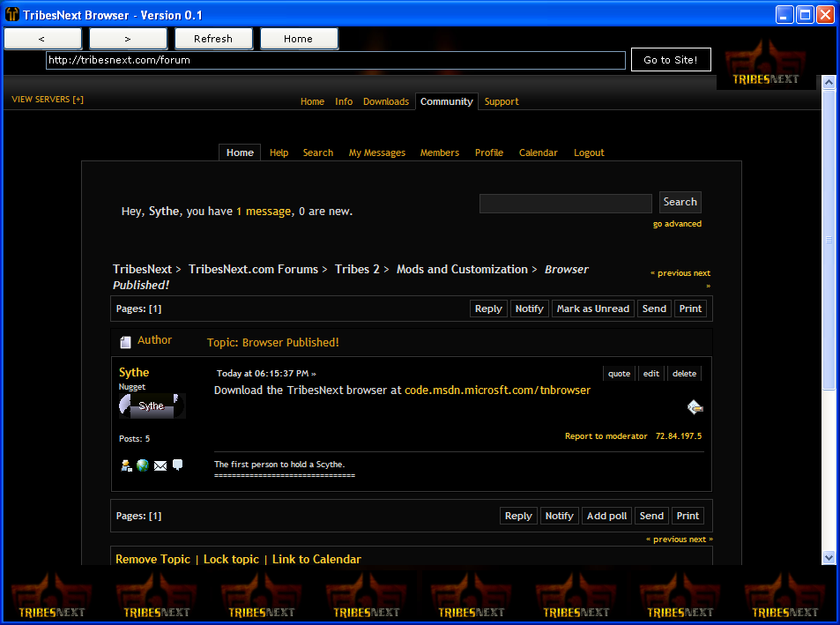Click the bottom Reply button

point(518,516)
